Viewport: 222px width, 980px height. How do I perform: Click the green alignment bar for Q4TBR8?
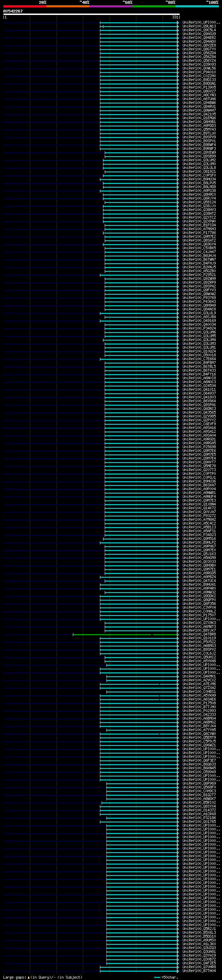coord(125,634)
